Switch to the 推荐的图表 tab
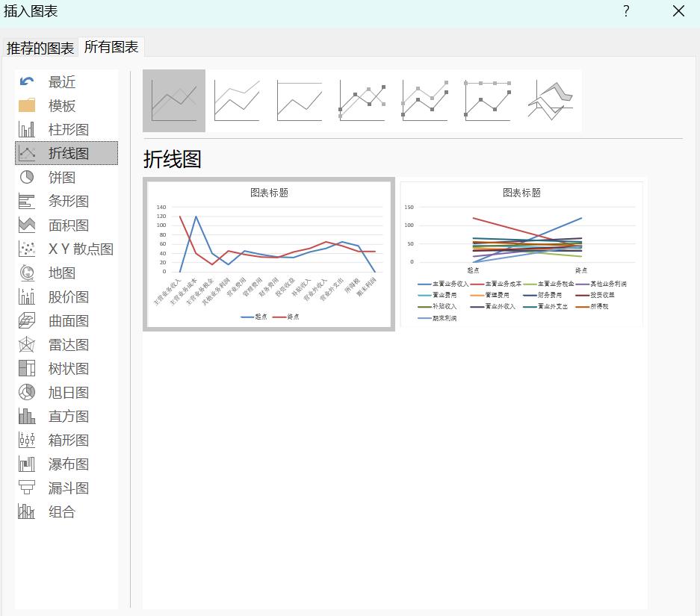Screen dimensions: 700x616 40,48
